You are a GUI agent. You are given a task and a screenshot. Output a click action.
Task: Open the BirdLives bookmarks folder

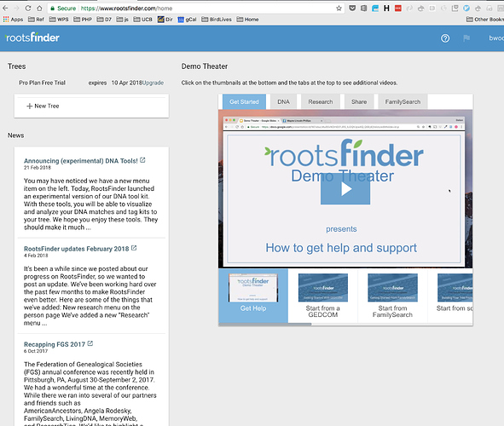click(217, 20)
